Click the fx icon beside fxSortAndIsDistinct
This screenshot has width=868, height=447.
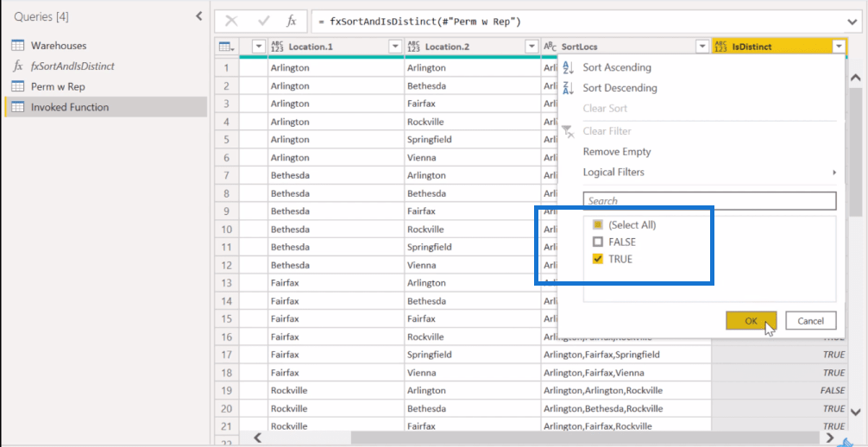[18, 66]
